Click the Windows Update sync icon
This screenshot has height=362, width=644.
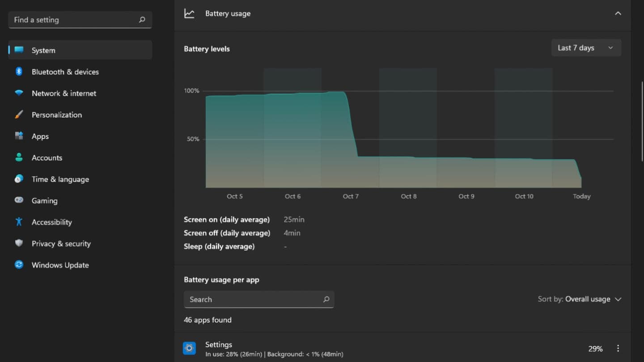[x=19, y=265]
